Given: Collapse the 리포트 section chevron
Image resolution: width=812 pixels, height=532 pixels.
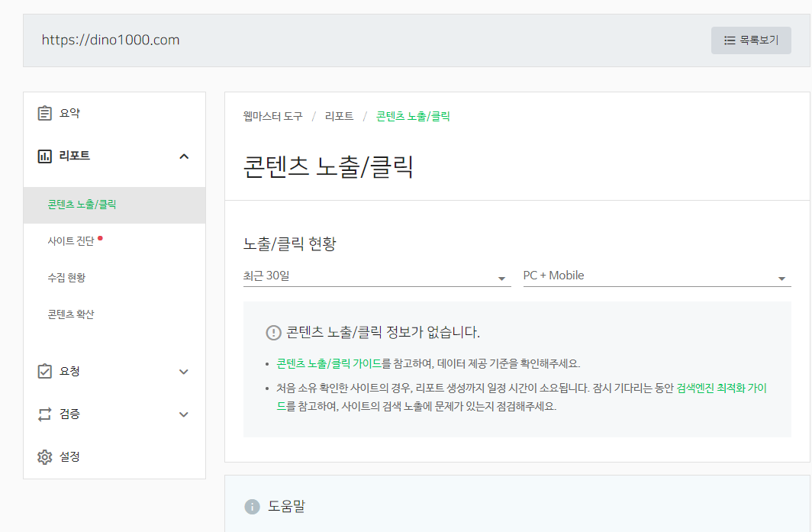Looking at the screenshot, I should [x=183, y=156].
